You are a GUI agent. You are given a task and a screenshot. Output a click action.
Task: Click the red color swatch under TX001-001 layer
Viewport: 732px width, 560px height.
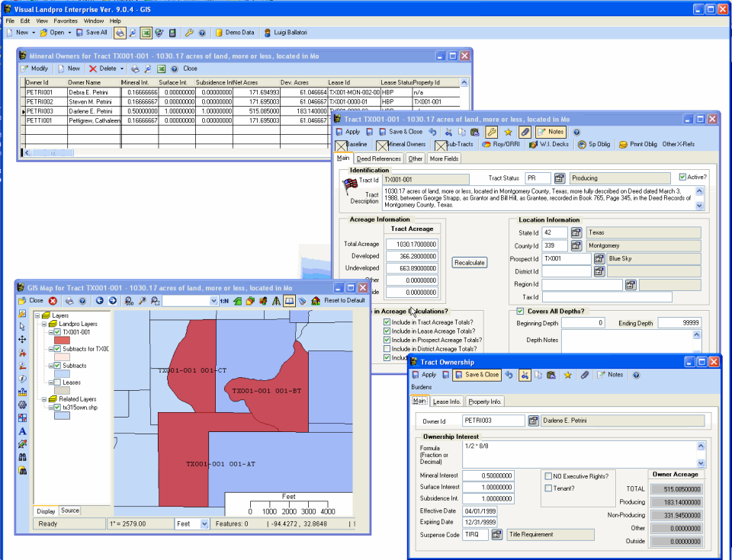point(62,340)
